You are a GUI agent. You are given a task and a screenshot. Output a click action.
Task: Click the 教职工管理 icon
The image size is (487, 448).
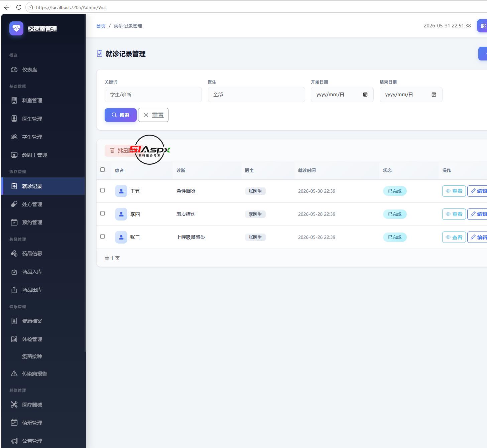(x=14, y=155)
